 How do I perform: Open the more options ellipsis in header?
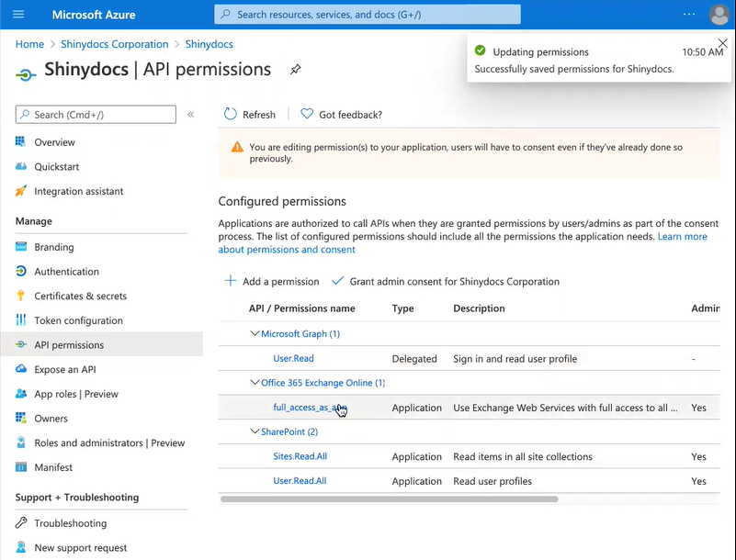689,15
